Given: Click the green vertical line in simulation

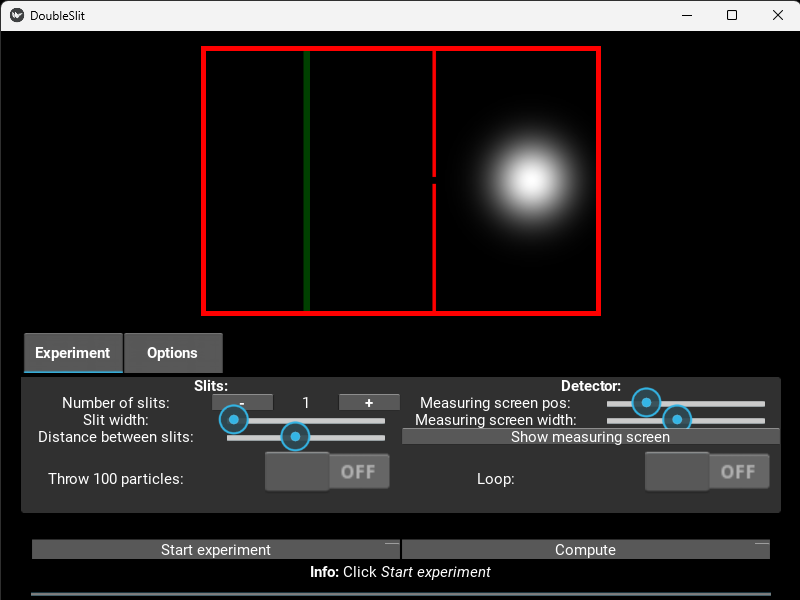Looking at the screenshot, I should click(x=307, y=180).
